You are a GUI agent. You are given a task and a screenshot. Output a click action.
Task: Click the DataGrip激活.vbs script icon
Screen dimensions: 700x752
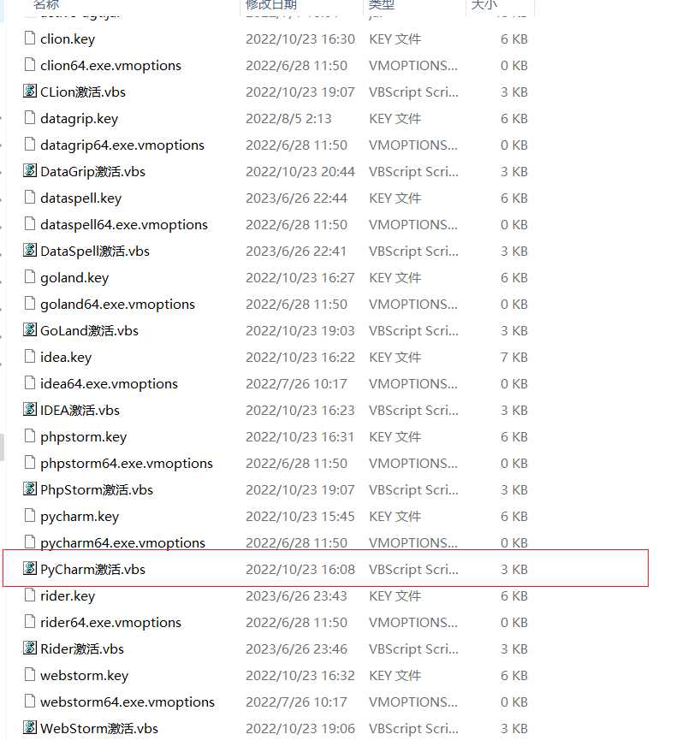tap(30, 171)
